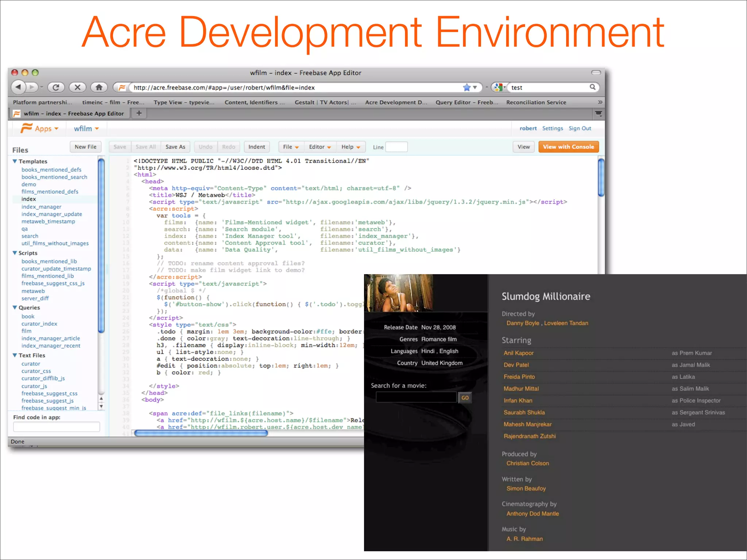Screen dimensions: 747x560
Task: Reload the page with the refresh icon
Action: click(56, 87)
